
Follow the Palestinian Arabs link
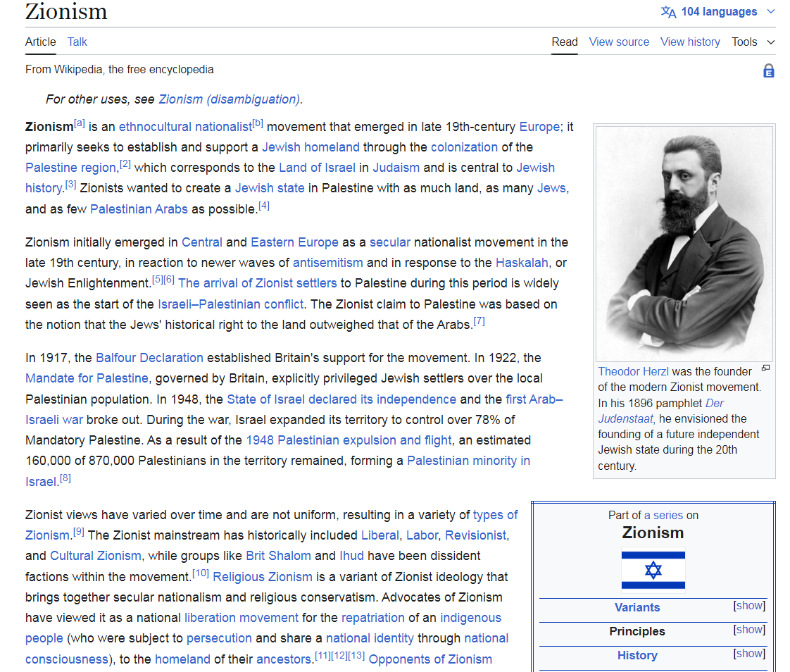[x=139, y=209]
